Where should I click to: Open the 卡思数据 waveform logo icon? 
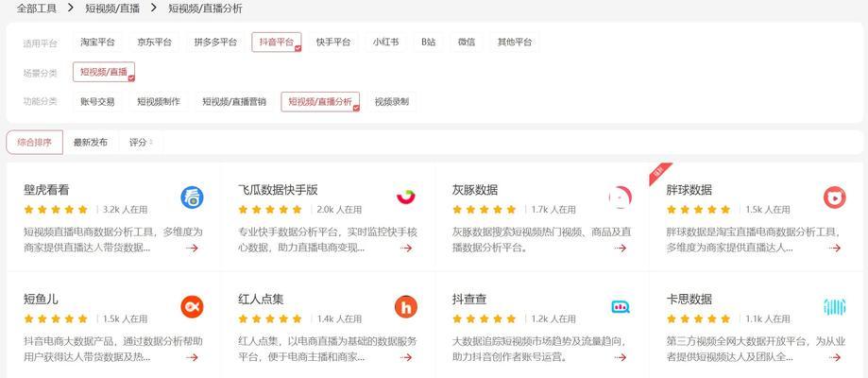coord(834,306)
